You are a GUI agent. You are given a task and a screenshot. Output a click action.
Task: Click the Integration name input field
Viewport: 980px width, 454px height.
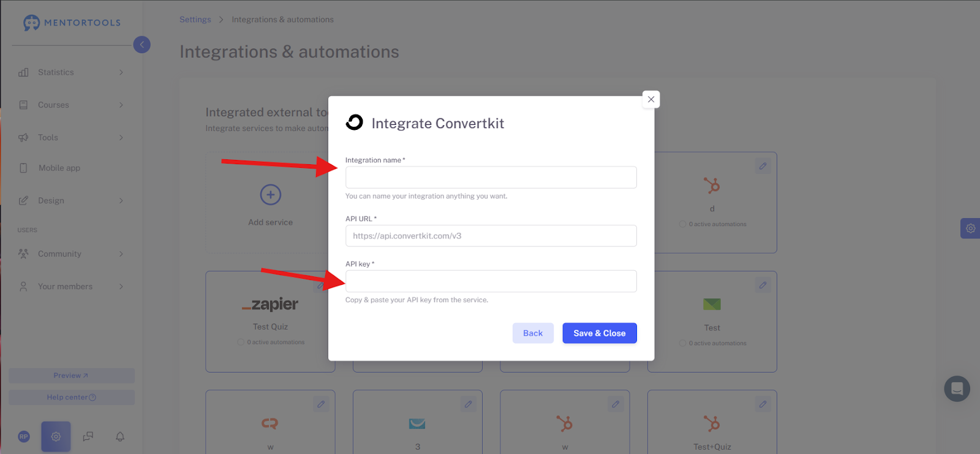pyautogui.click(x=491, y=178)
